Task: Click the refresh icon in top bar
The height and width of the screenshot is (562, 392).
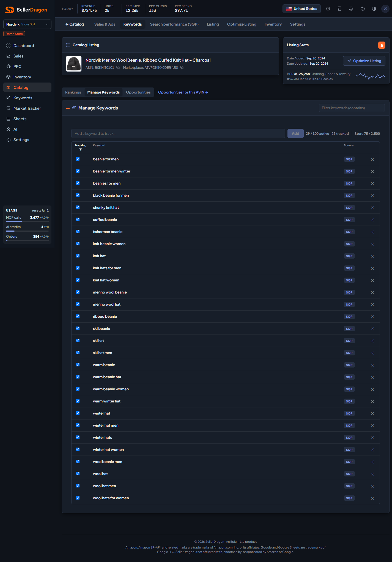Action: 328,9
